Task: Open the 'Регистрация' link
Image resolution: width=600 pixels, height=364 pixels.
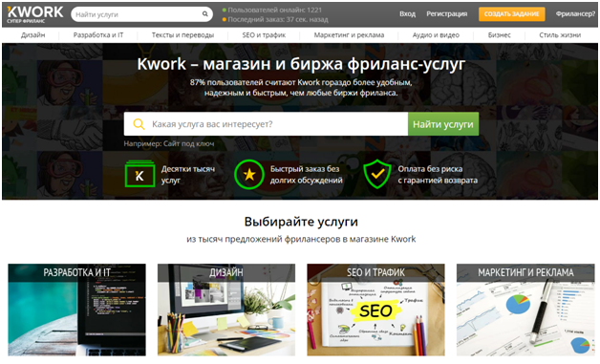Action: (x=447, y=14)
